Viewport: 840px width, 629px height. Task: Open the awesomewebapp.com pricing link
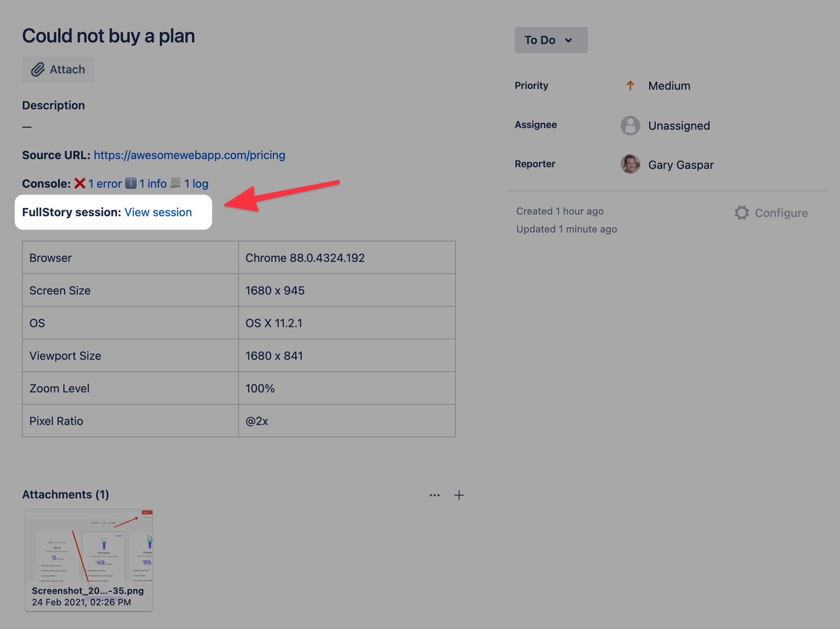189,155
